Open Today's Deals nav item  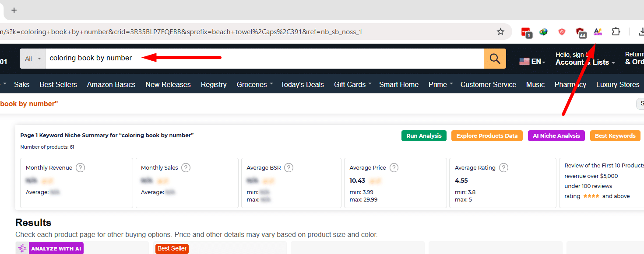(x=302, y=85)
